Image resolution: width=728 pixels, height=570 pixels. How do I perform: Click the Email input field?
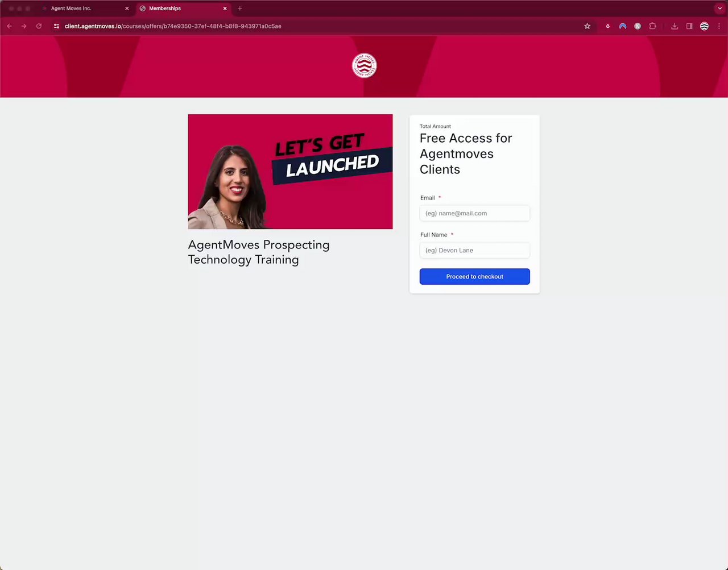tap(475, 213)
